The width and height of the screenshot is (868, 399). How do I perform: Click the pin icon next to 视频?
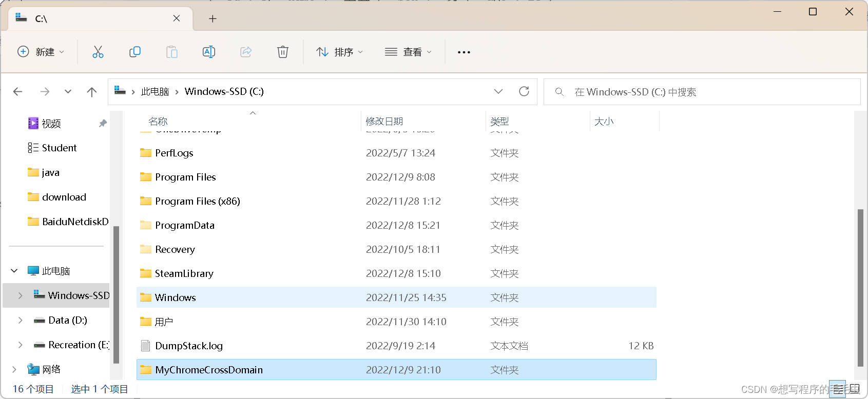(x=103, y=123)
